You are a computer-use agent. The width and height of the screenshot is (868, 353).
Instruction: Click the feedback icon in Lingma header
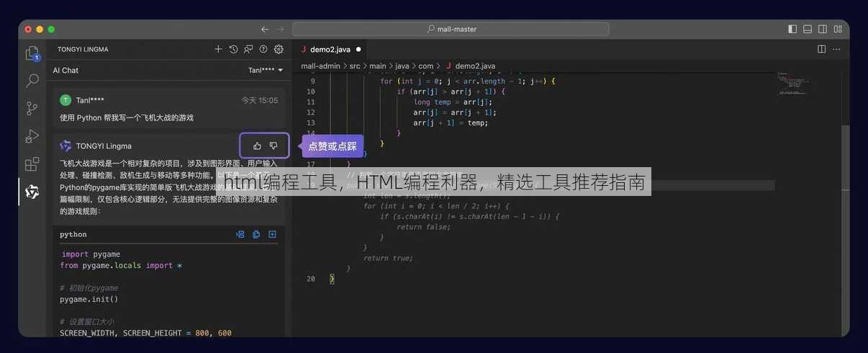click(x=248, y=50)
